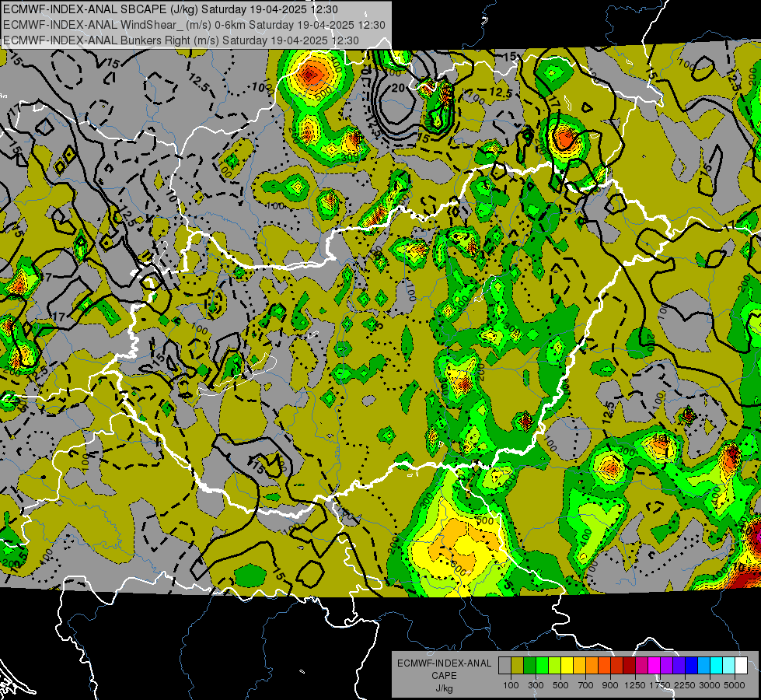This screenshot has height=700, width=761.
Task: Click the 500 value in the legend
Action: coord(560,685)
